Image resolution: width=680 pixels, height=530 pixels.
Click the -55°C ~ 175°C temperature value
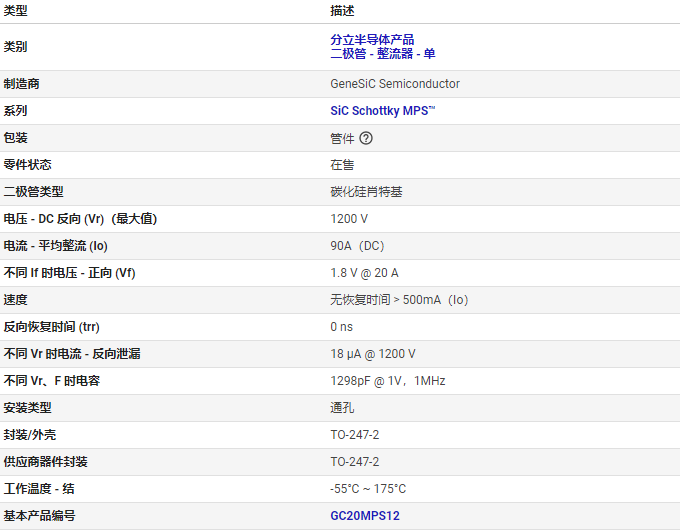tap(368, 489)
